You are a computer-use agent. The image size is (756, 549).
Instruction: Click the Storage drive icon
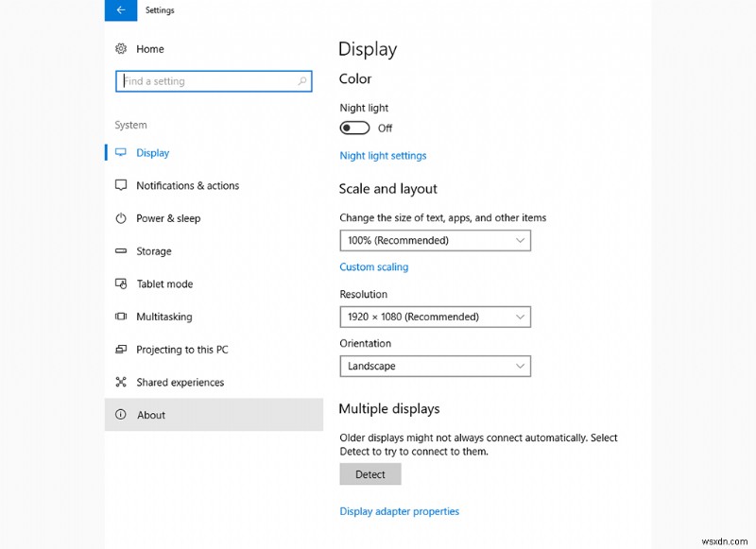tap(122, 251)
